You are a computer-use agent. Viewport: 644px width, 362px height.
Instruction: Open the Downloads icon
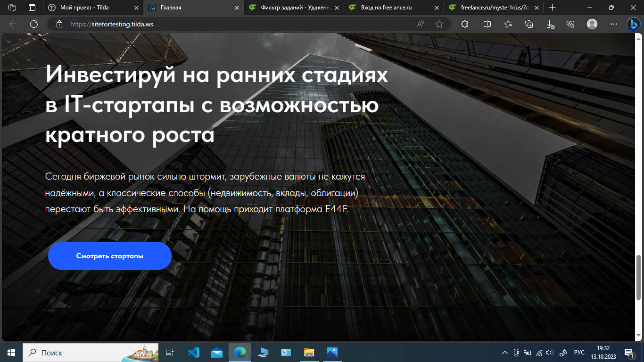click(x=550, y=24)
